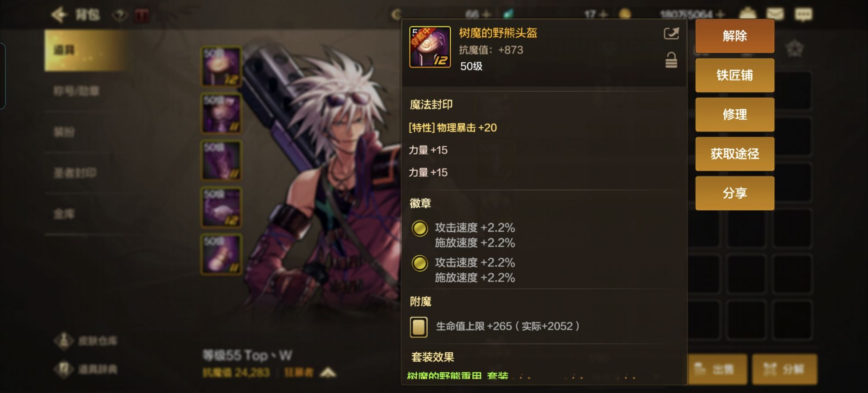This screenshot has width=868, height=393.
Task: Expand the character info up-arrow chevron
Action: tap(328, 373)
